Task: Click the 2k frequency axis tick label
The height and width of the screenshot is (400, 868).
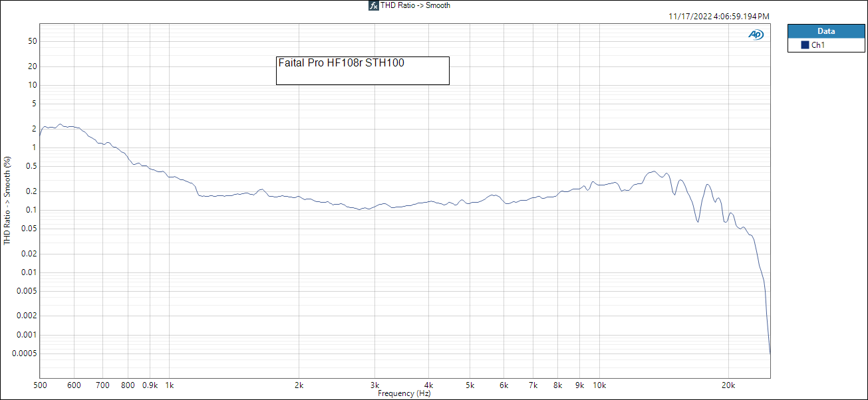Action: [299, 385]
